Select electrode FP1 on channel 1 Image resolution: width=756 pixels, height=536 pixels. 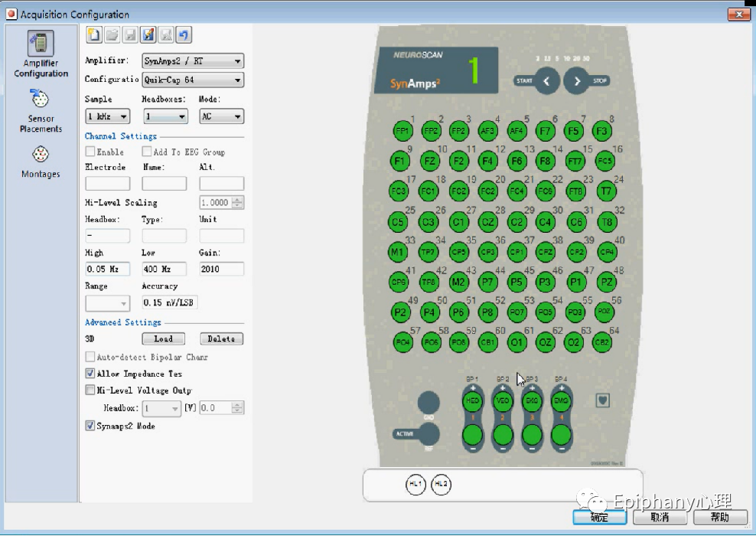click(402, 131)
